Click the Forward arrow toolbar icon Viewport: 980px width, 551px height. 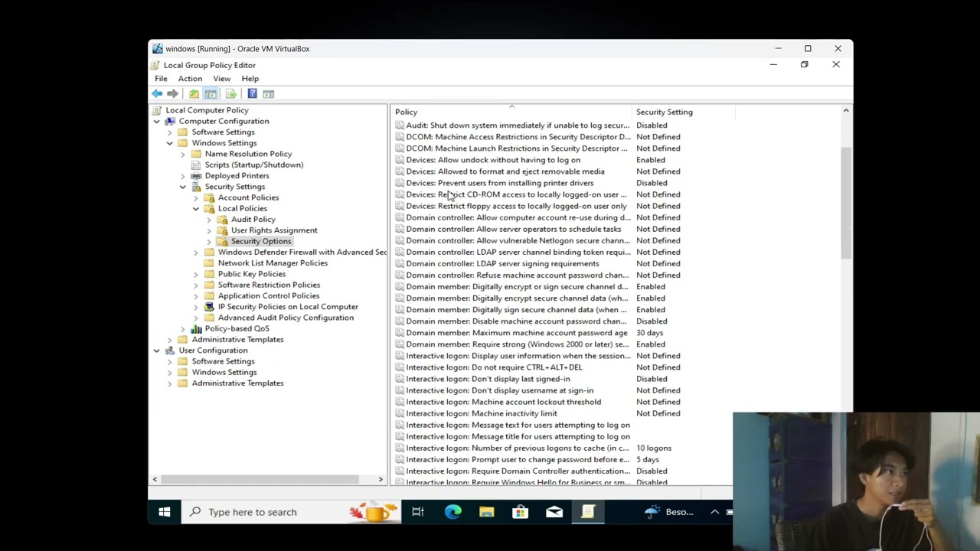click(172, 93)
